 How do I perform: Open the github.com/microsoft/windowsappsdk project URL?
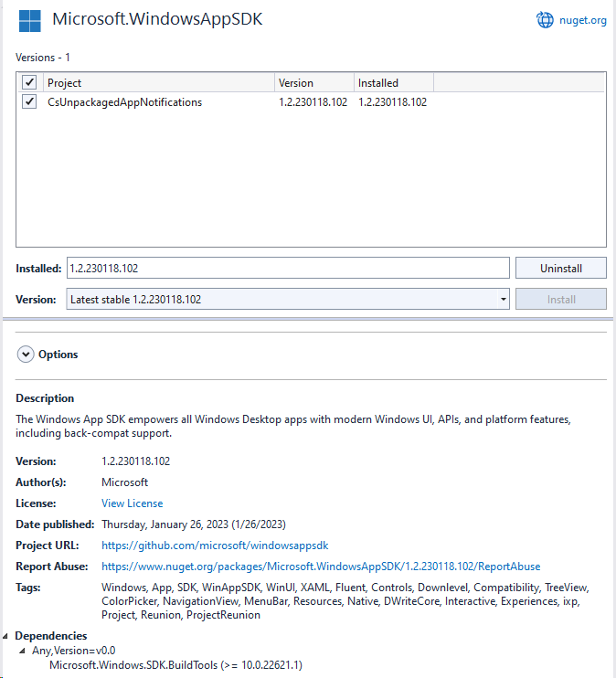[x=215, y=546]
